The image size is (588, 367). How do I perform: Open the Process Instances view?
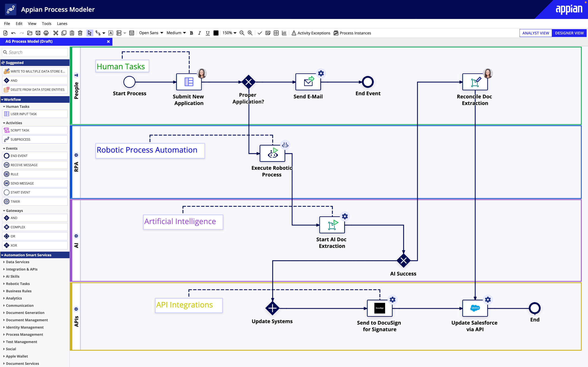point(336,33)
